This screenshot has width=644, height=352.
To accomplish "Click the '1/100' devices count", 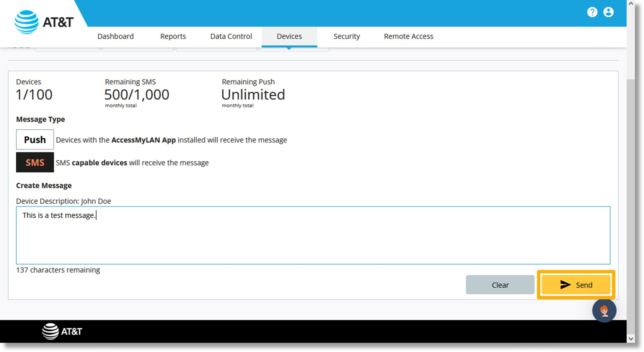I will (x=34, y=95).
